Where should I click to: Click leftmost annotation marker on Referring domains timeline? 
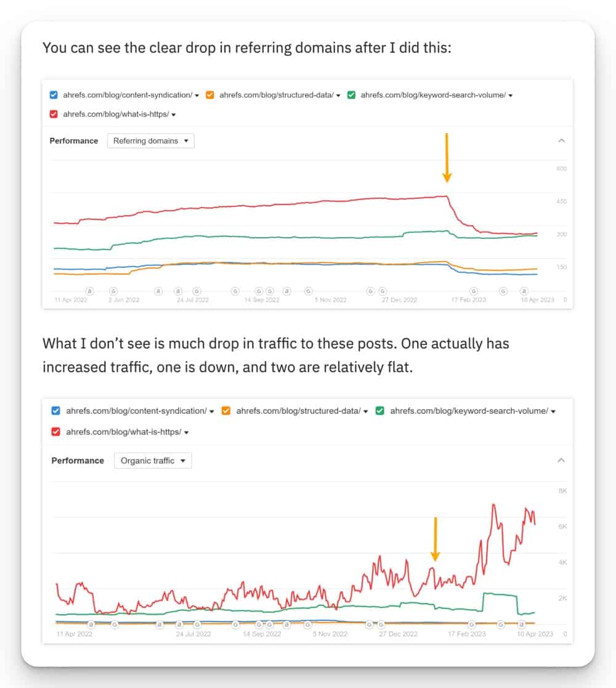coord(89,291)
